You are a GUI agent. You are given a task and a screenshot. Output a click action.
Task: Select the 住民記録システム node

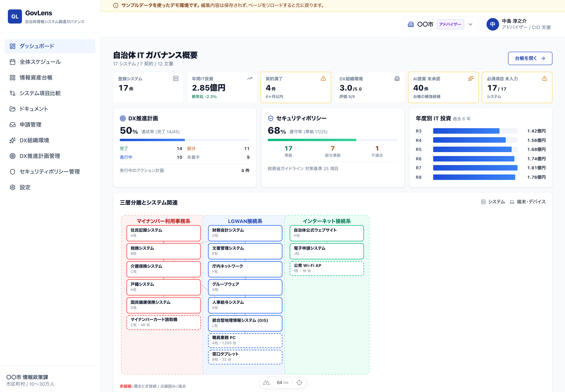tap(163, 233)
